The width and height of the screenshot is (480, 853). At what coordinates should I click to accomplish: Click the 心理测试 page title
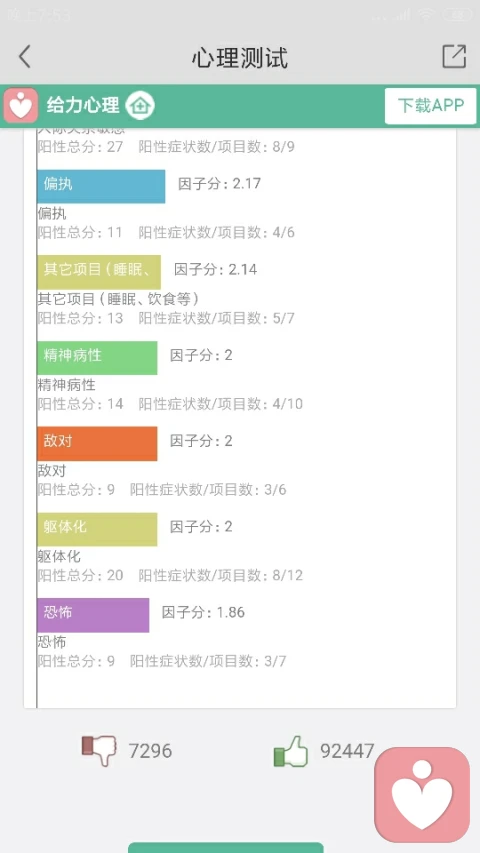(240, 57)
